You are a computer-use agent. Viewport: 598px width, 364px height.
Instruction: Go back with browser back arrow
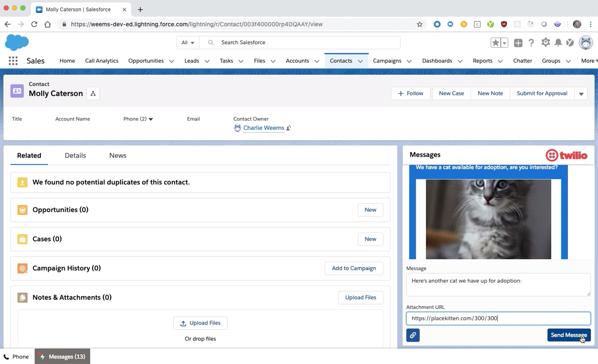[7, 24]
